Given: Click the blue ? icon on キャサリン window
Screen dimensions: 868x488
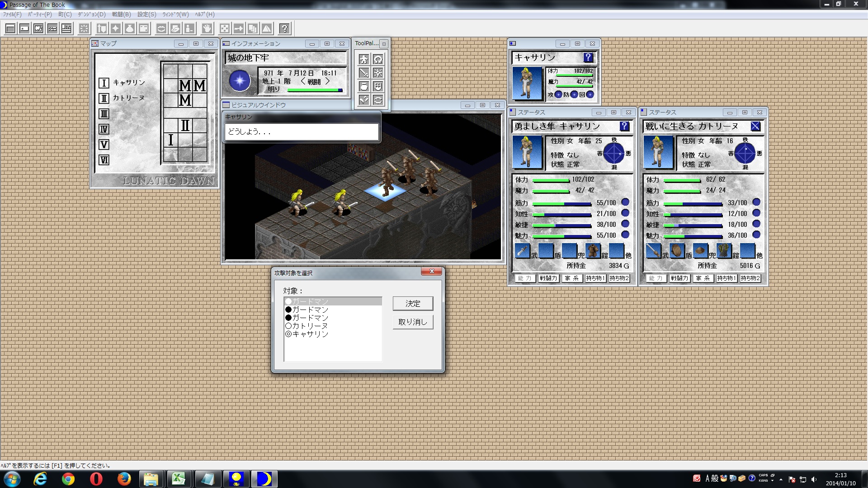Looking at the screenshot, I should (x=587, y=57).
